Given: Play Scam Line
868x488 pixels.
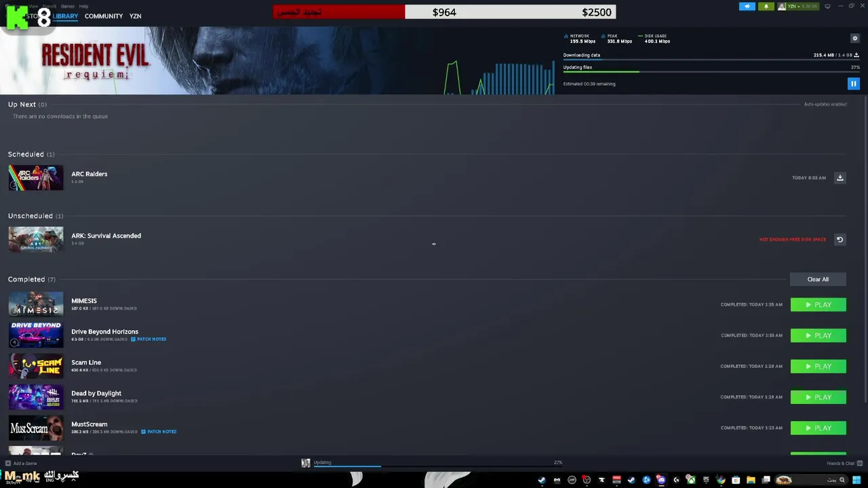Looking at the screenshot, I should click(818, 366).
